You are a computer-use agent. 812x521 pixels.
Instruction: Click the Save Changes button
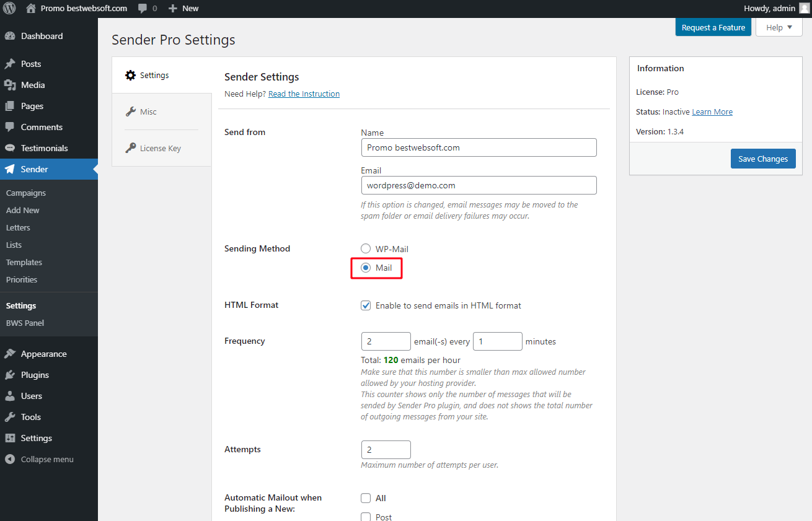(x=763, y=159)
